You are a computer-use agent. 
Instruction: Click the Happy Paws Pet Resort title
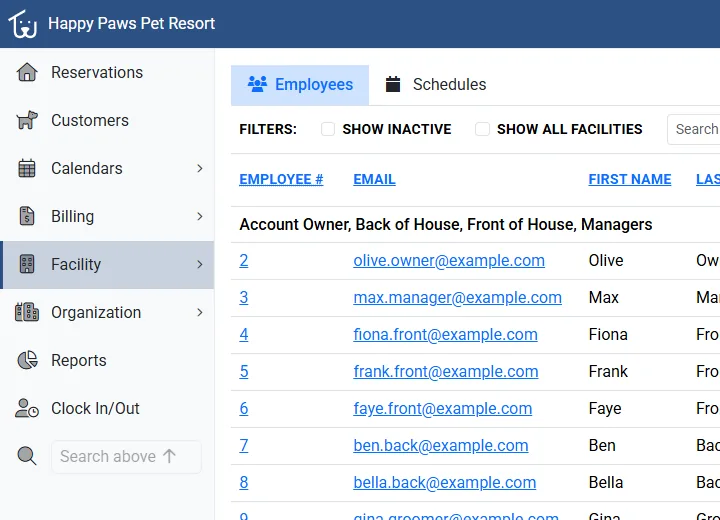click(131, 23)
